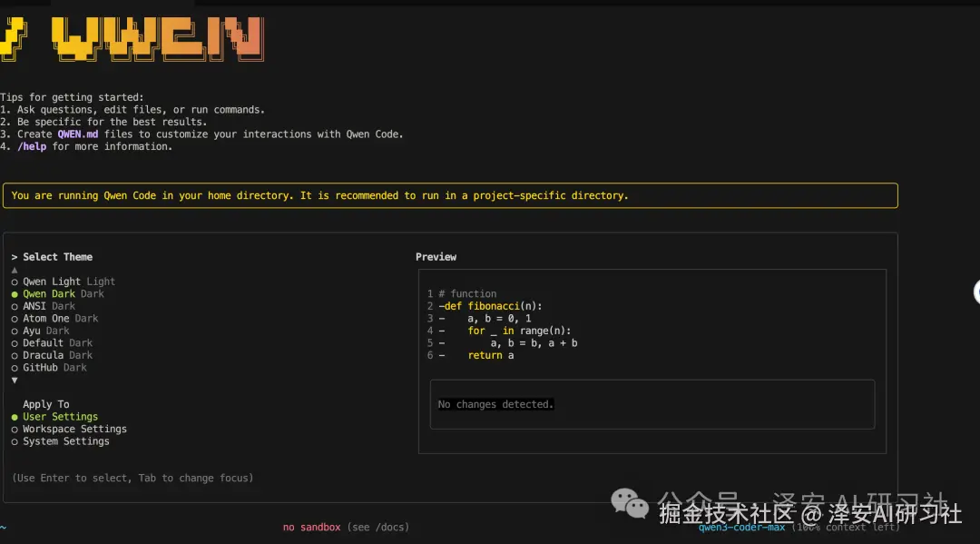Click the theme list scroll-up arrow
980x544 pixels.
(x=15, y=270)
